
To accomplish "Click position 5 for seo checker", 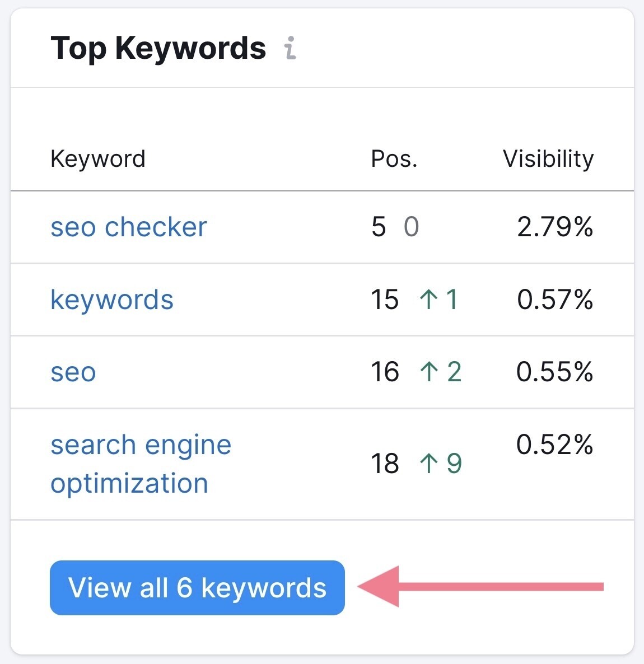I will 379,227.
